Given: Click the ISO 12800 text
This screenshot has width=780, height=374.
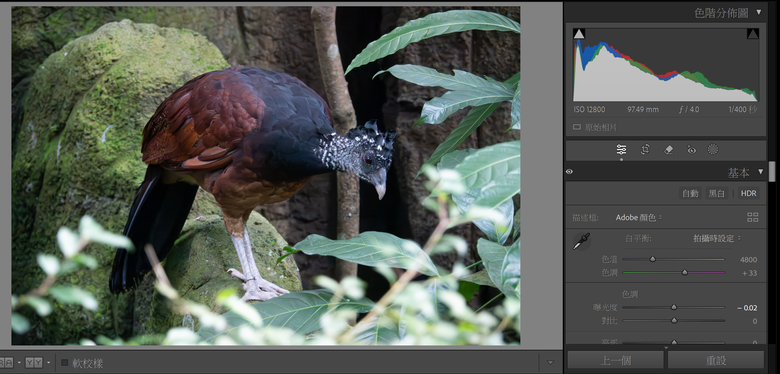Looking at the screenshot, I should (589, 109).
